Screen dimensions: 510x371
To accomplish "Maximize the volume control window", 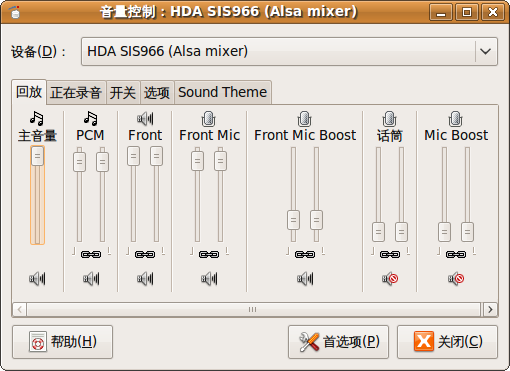I will click(x=467, y=13).
